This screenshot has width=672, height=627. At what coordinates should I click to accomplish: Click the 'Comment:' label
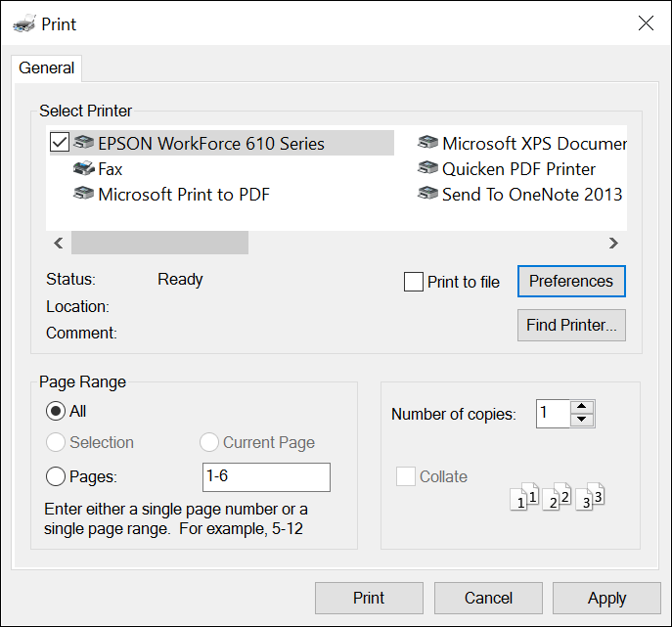pos(81,333)
